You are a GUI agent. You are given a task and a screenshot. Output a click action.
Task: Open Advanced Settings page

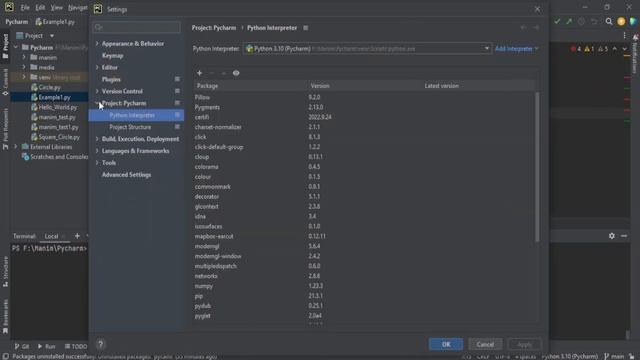tap(127, 175)
